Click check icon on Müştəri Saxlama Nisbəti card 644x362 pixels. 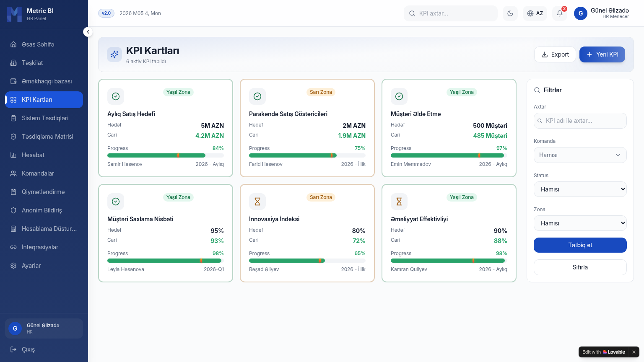(x=116, y=202)
